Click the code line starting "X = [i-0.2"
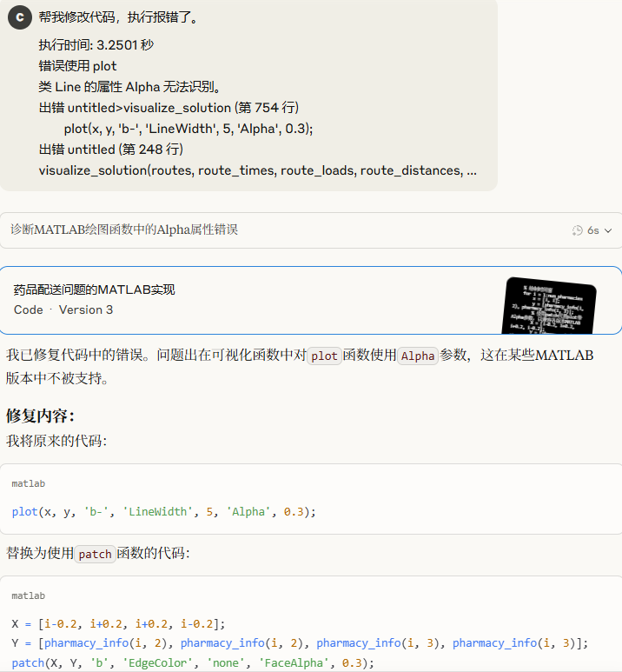Screen dimensions: 622x672 click(118, 624)
